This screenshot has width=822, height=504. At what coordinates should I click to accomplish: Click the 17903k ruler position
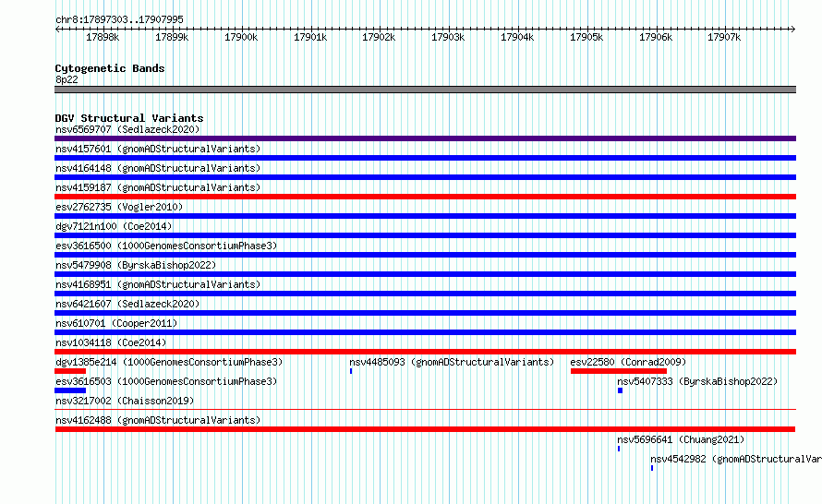click(x=448, y=37)
